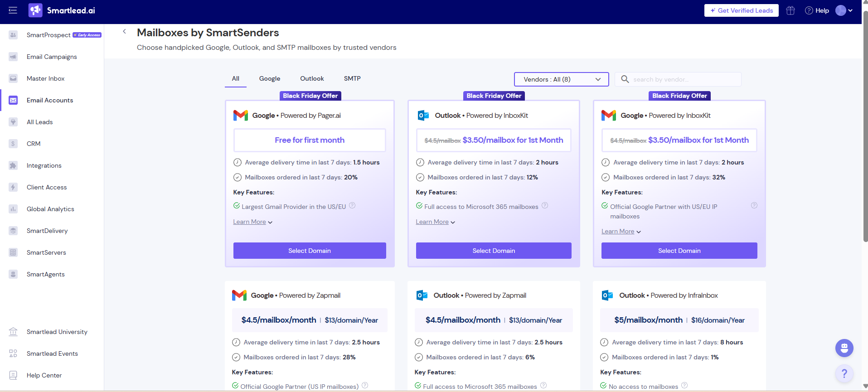Click the All Leads icon
868x392 pixels.
pos(13,122)
